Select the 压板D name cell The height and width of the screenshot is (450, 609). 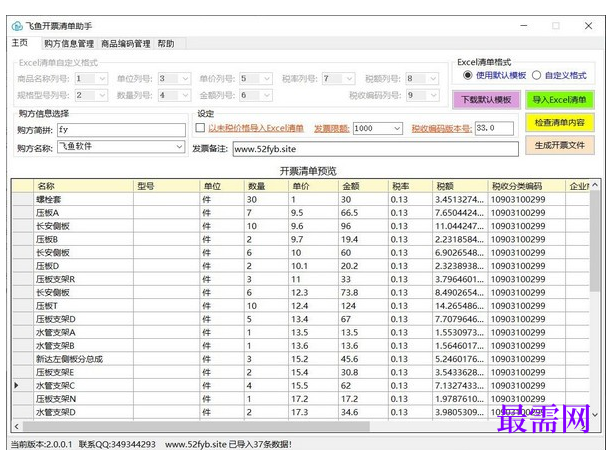click(x=84, y=266)
